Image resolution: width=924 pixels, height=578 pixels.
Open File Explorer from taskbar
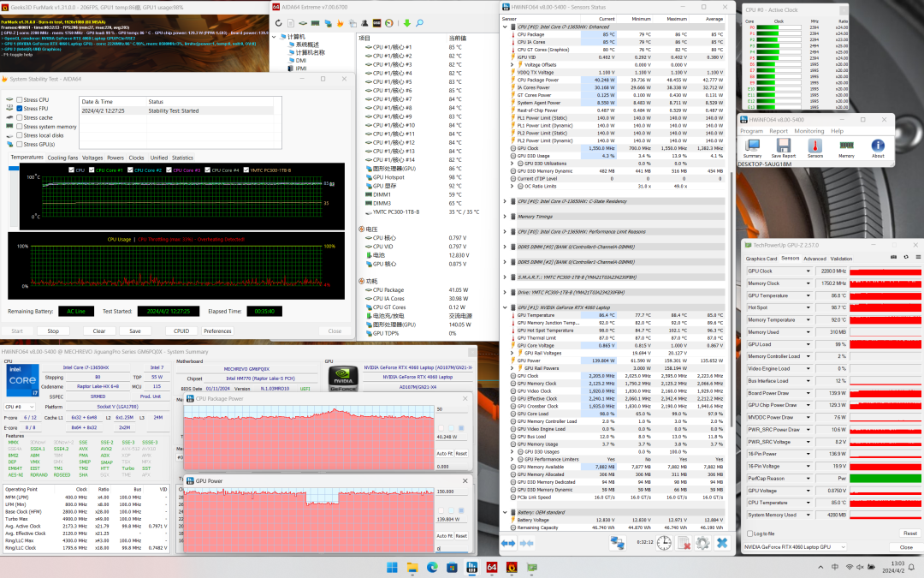point(412,568)
